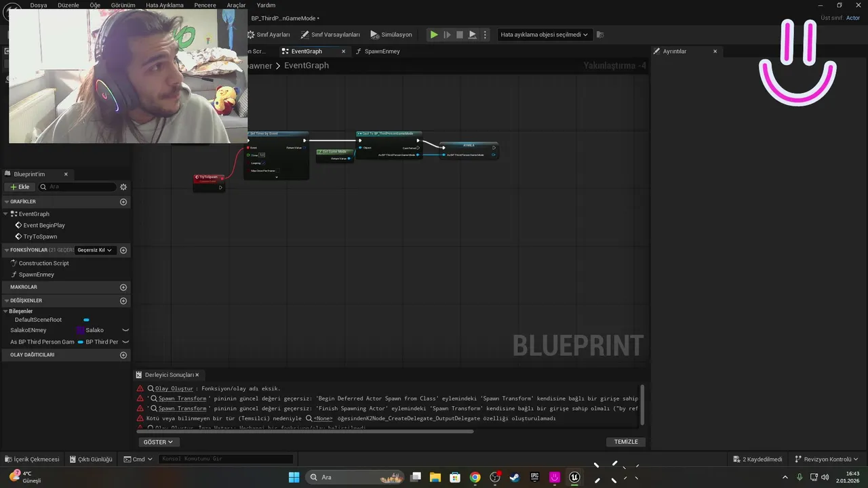The height and width of the screenshot is (488, 868).
Task: Select DefaultSceneRoot component variable
Action: [38, 320]
